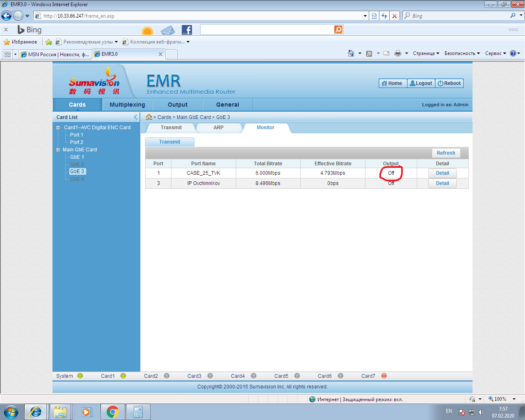Viewport: 525px width, 420px height.
Task: Open the Transmit sub-tab next to ARP
Action: pos(171,128)
